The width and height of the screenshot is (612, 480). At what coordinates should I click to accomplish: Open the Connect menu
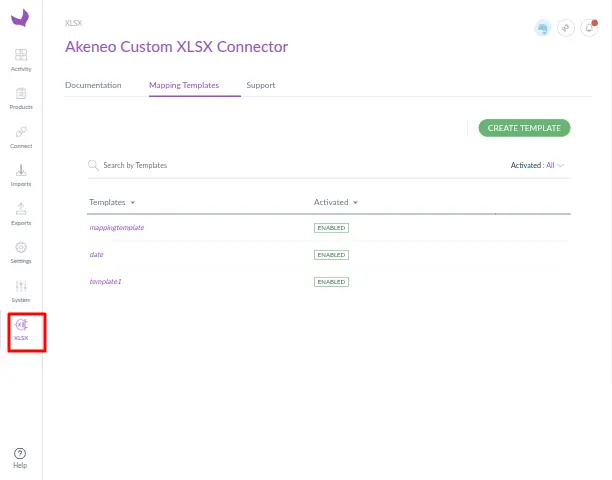[x=21, y=137]
